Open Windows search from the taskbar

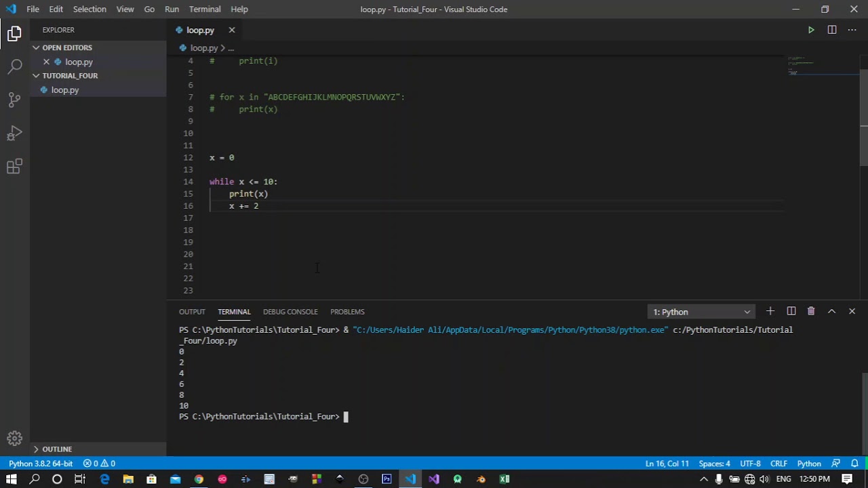pos(35,479)
